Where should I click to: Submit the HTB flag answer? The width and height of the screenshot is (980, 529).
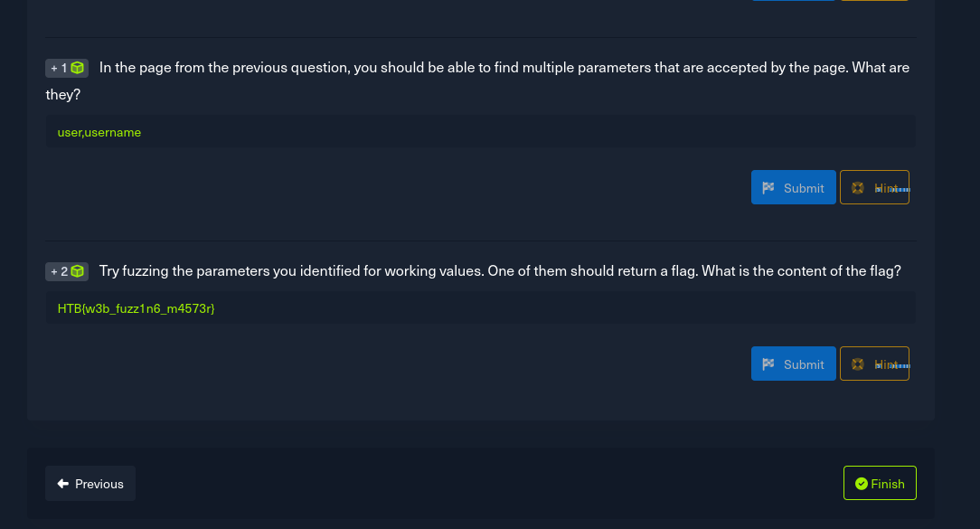click(x=793, y=364)
